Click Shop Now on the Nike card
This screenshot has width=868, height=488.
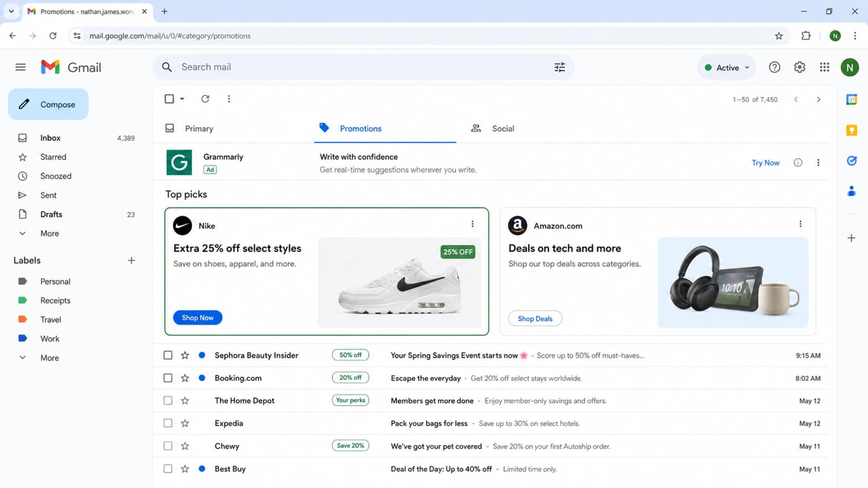[x=198, y=318]
